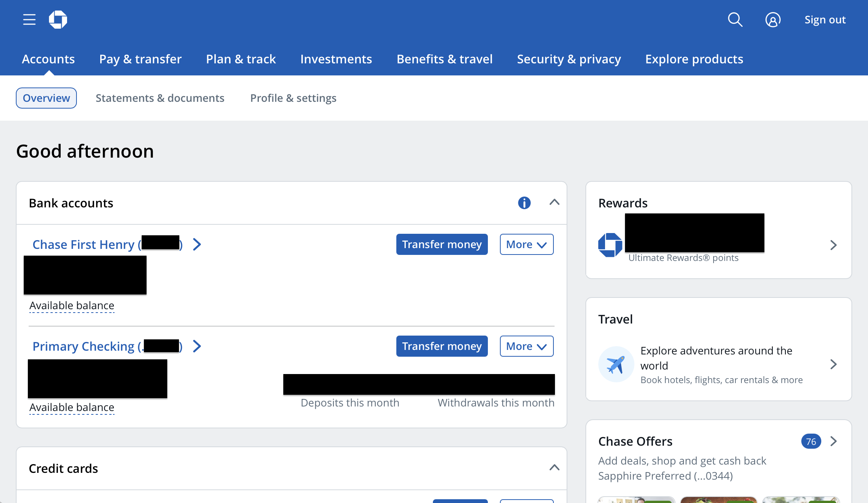
Task: Open Plan & track menu
Action: pos(241,59)
